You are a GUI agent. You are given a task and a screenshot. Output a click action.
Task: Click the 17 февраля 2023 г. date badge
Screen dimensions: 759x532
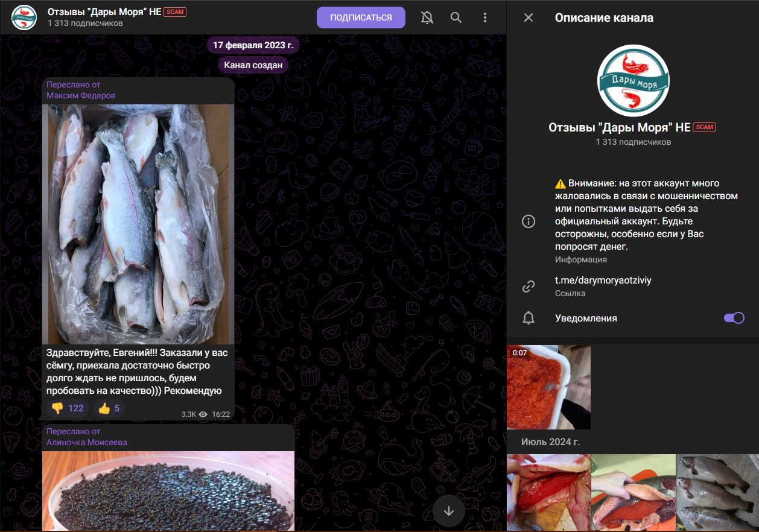pos(253,45)
